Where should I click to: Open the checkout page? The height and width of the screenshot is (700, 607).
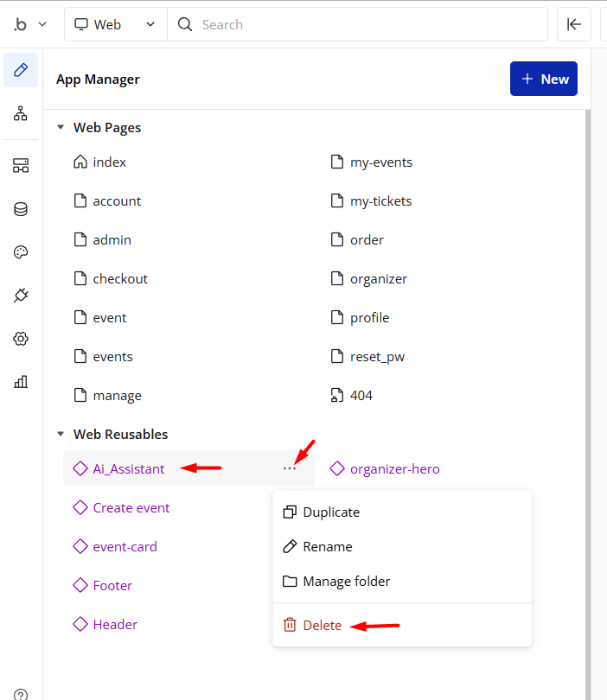(120, 279)
